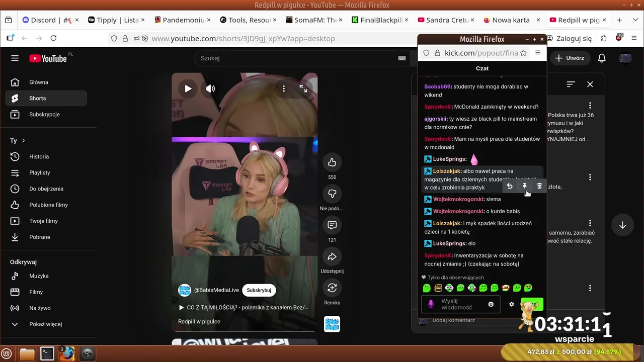644x362 pixels.
Task: Open Subskrypcje in the sidebar
Action: pyautogui.click(x=46, y=114)
